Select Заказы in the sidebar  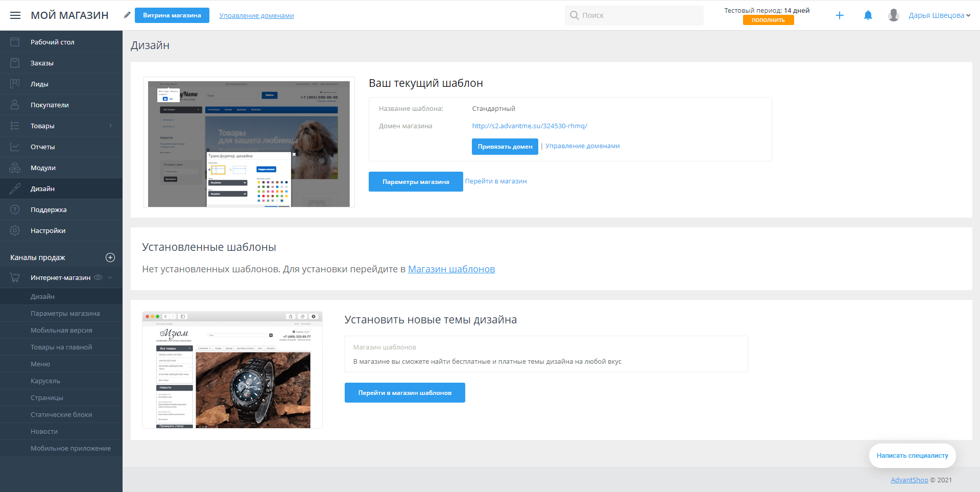pyautogui.click(x=42, y=63)
